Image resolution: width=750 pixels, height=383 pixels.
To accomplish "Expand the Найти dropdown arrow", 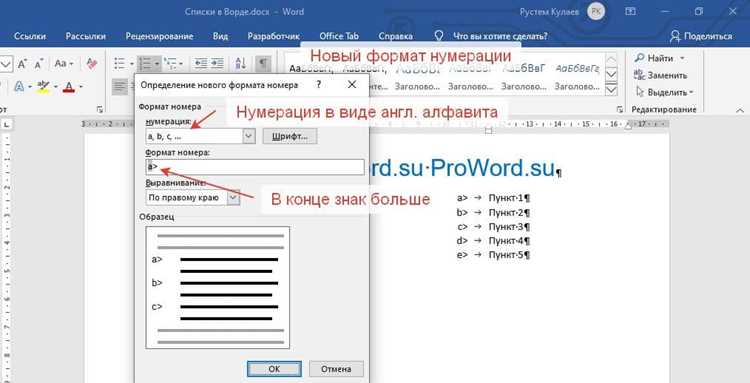I will 682,58.
